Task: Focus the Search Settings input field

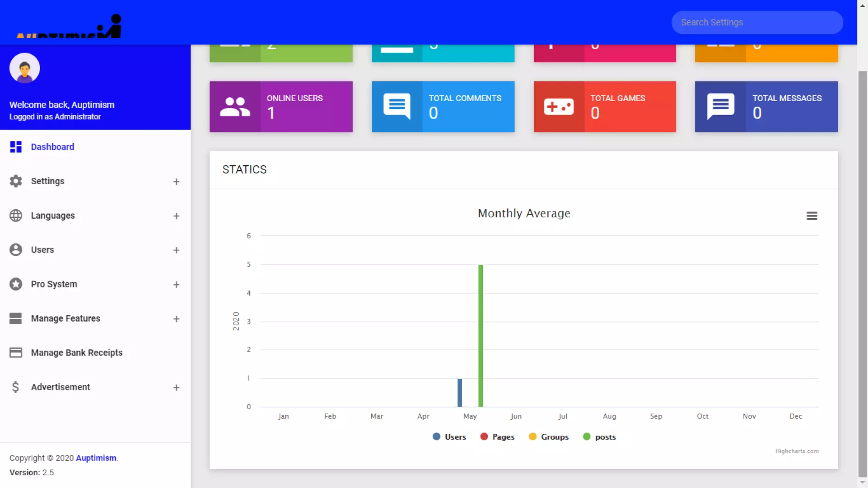Action: [757, 22]
